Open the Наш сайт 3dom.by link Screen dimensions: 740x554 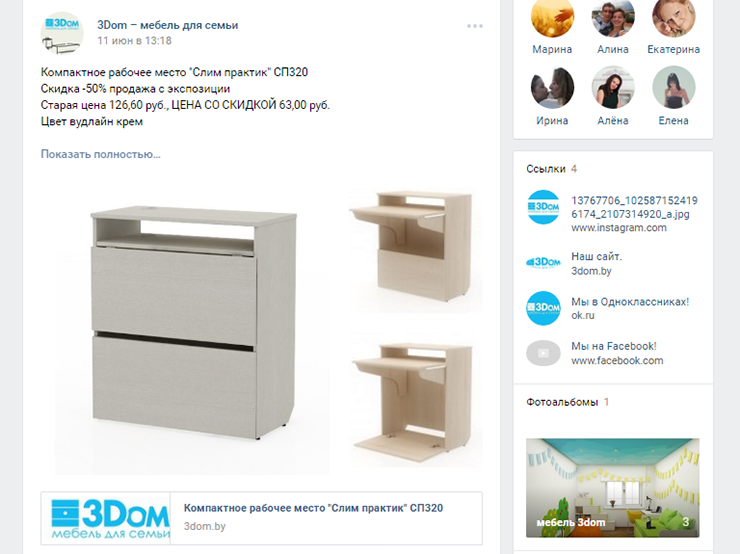point(597,264)
